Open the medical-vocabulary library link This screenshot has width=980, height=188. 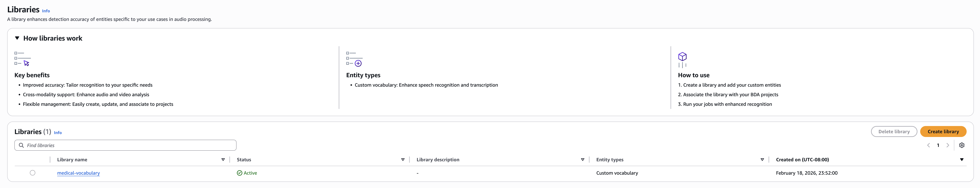78,173
